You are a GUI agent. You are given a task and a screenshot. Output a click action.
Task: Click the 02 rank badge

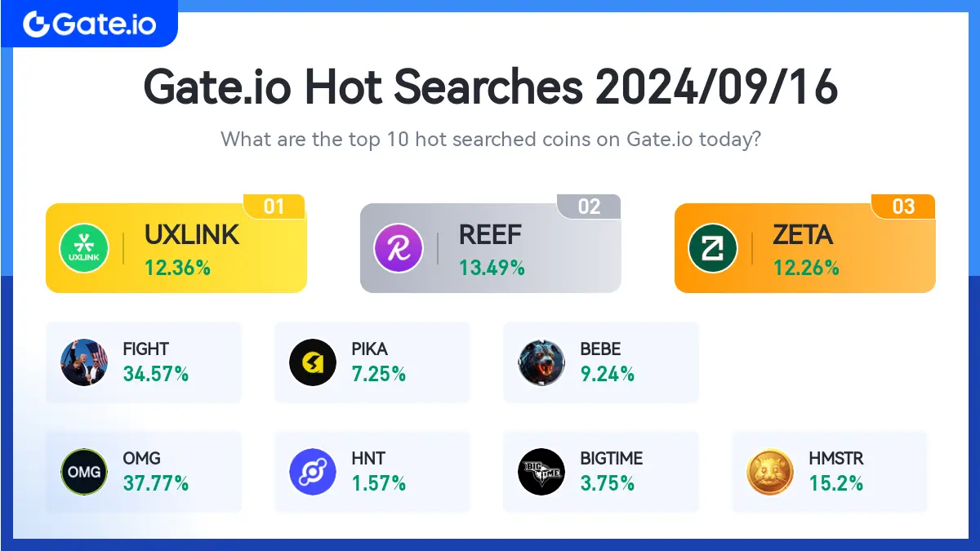tap(589, 207)
